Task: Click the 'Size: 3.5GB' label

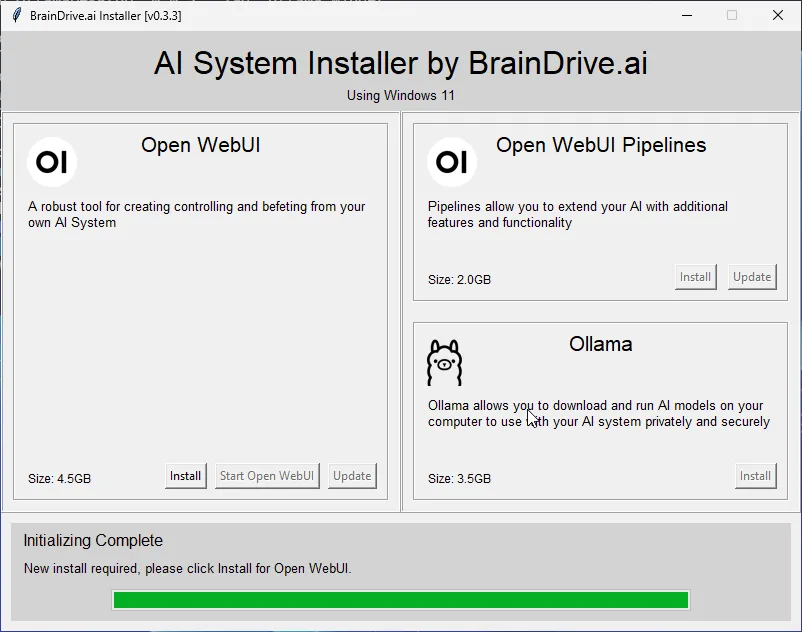Action: 459,479
